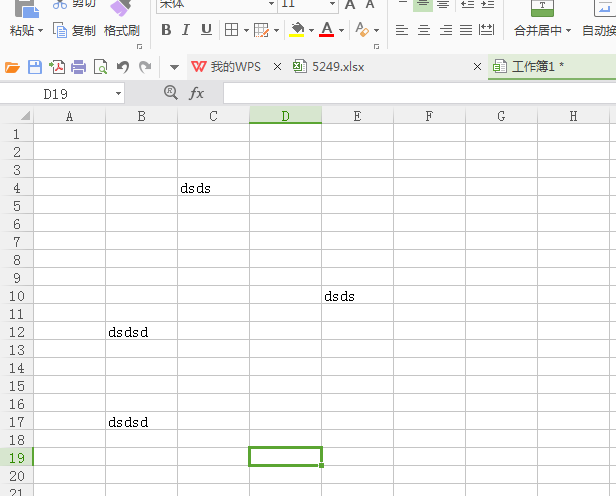The image size is (616, 496).
Task: Click the print icon
Action: tap(78, 67)
